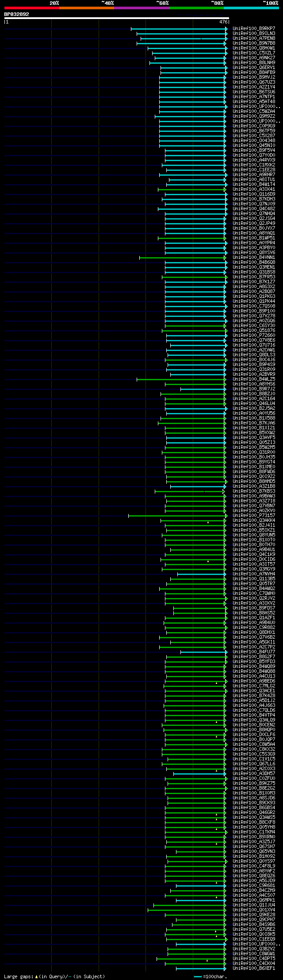The height and width of the screenshot is (980, 283).
Task: Select label UniRef100_Q65VN3
Action: (254, 851)
